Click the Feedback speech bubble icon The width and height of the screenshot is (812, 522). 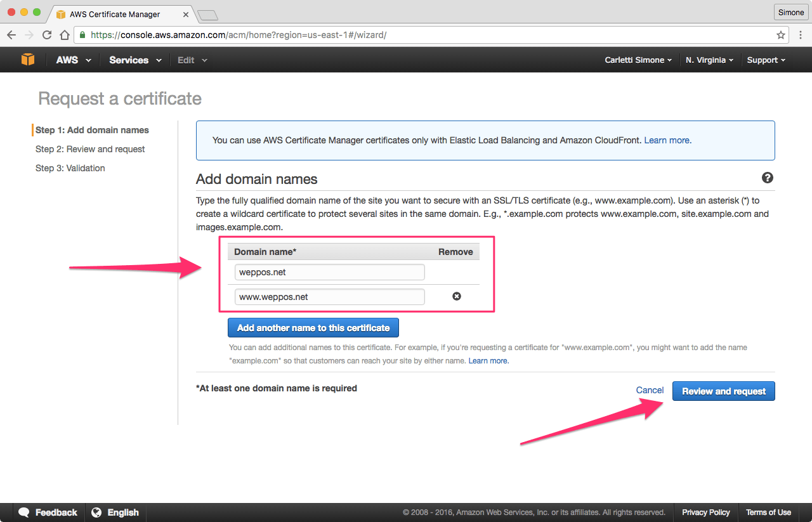23,512
